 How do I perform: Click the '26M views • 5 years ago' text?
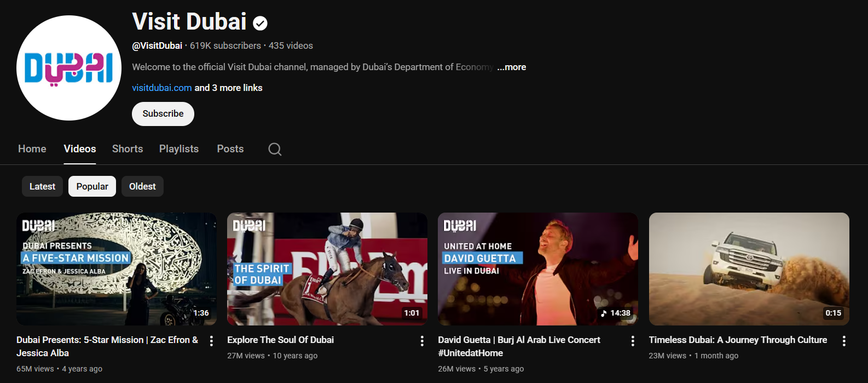pyautogui.click(x=481, y=369)
